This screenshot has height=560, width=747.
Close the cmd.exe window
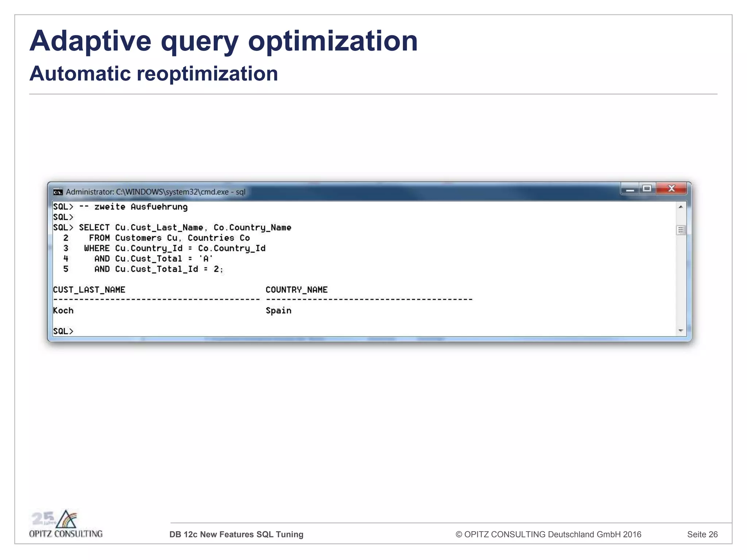coord(671,188)
